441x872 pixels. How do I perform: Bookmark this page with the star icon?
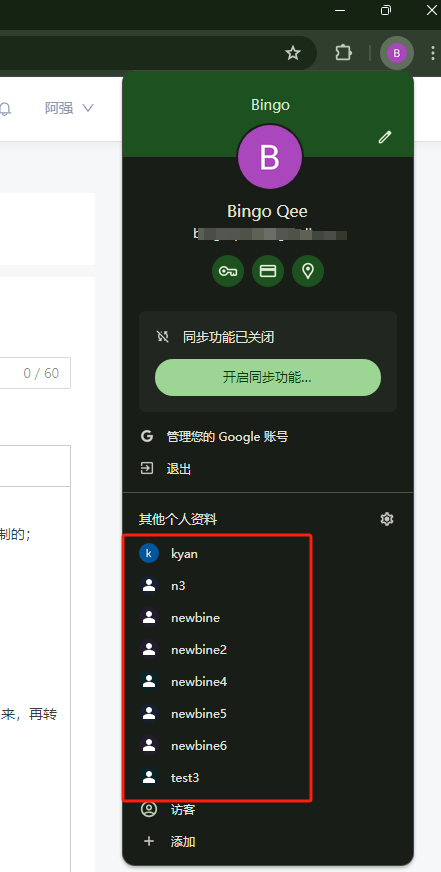point(293,53)
